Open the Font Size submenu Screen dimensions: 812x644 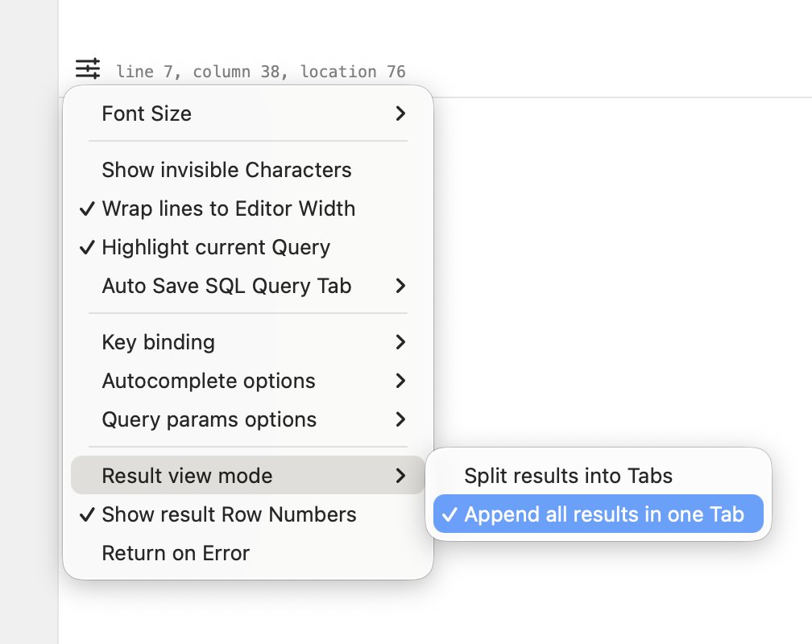pyautogui.click(x=247, y=114)
